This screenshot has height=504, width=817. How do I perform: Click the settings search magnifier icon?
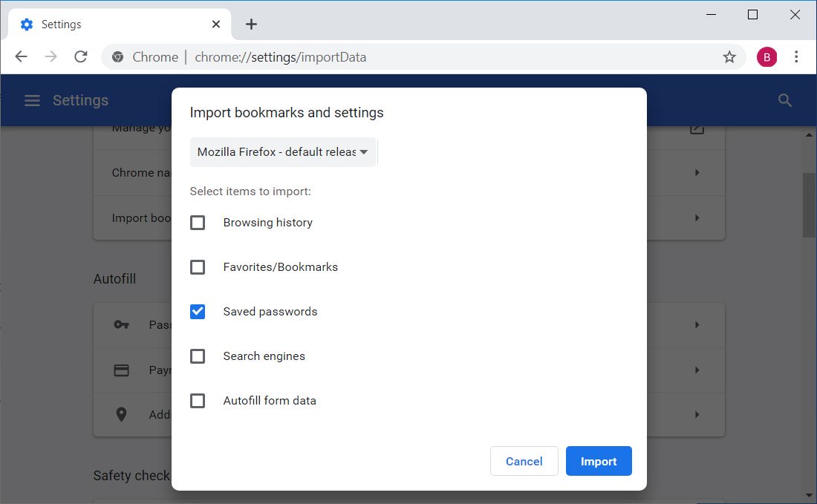tap(785, 100)
